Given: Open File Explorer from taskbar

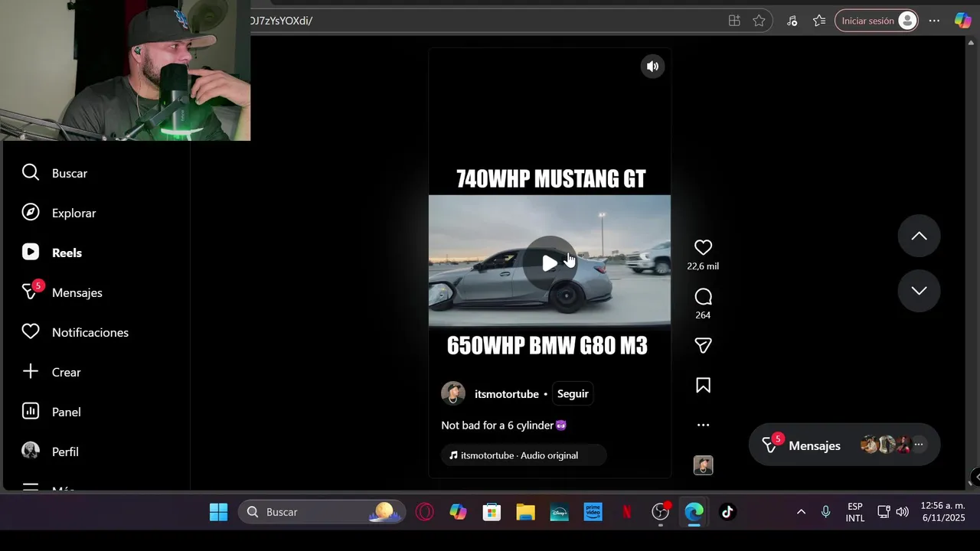Looking at the screenshot, I should [525, 512].
